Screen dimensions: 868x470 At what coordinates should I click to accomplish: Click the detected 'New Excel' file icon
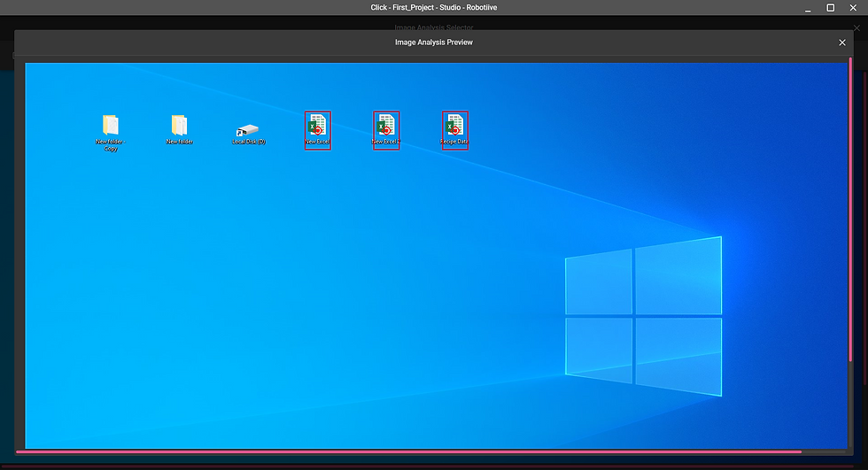(x=318, y=130)
